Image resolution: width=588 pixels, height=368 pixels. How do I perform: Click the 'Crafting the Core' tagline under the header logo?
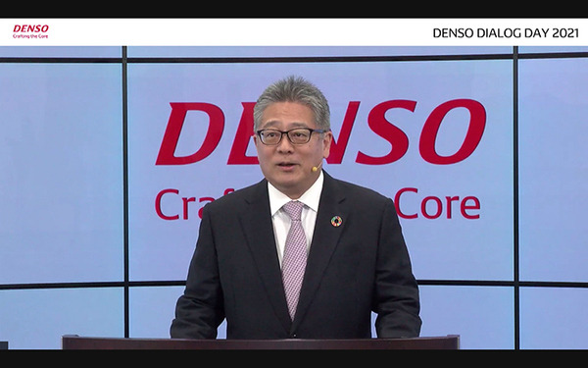click(30, 36)
